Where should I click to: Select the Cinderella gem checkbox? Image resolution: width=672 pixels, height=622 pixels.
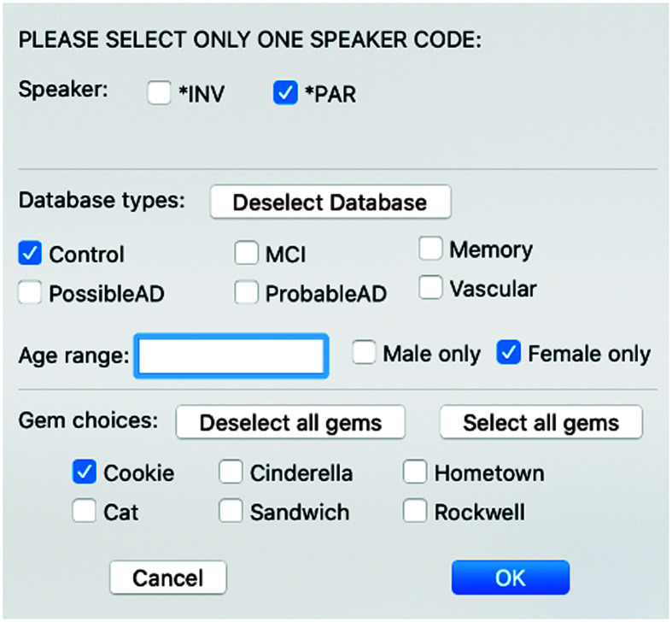point(231,472)
